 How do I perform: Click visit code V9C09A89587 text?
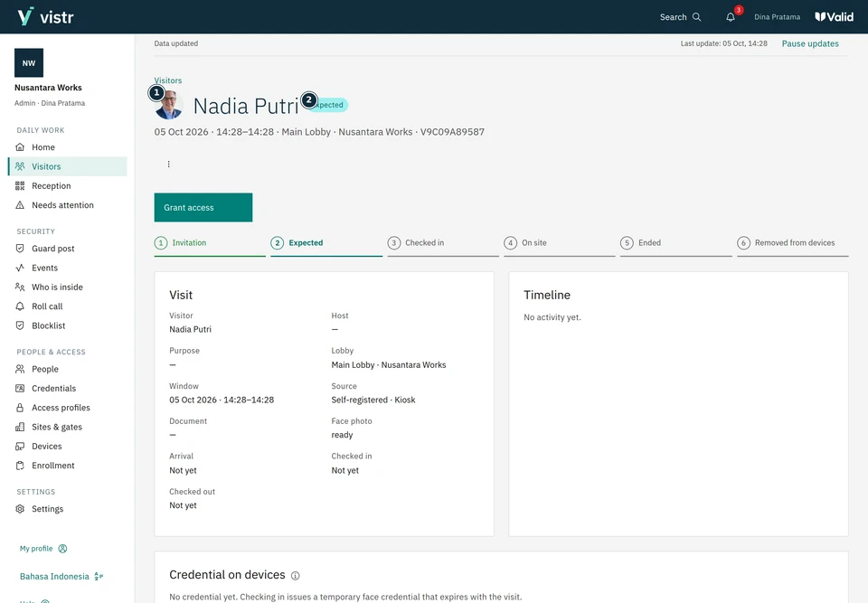pyautogui.click(x=452, y=132)
